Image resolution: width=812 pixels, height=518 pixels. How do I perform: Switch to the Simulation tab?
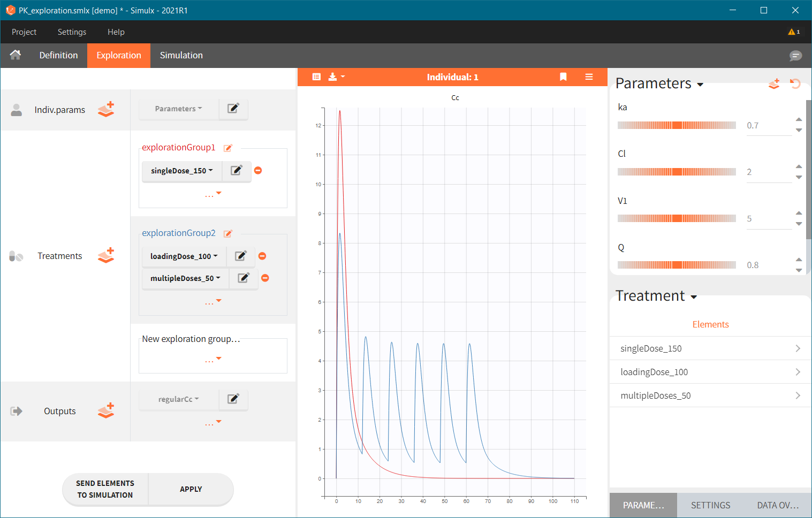pos(181,55)
